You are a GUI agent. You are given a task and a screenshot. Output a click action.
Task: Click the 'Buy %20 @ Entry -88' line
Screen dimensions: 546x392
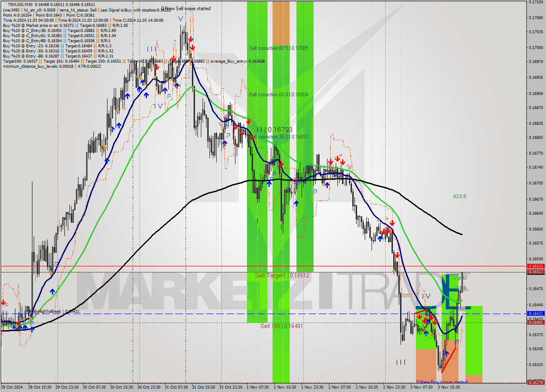click(x=58, y=56)
